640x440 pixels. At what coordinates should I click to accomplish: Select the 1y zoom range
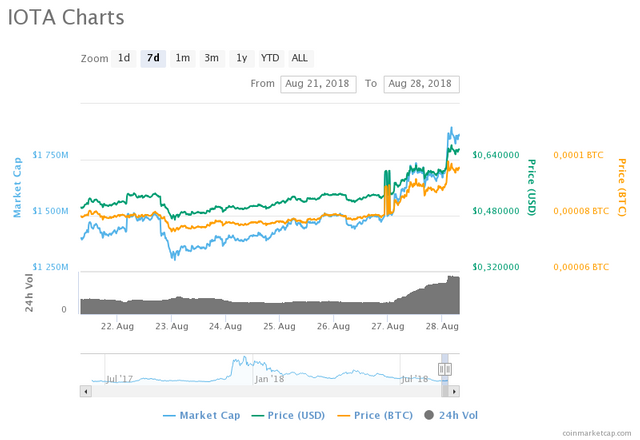click(x=242, y=58)
